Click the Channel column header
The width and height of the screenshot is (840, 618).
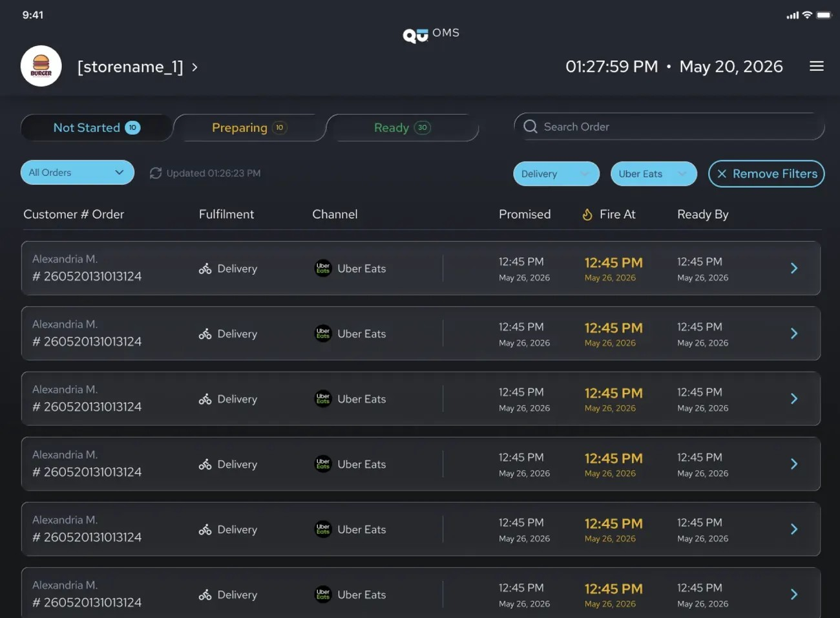pos(335,215)
